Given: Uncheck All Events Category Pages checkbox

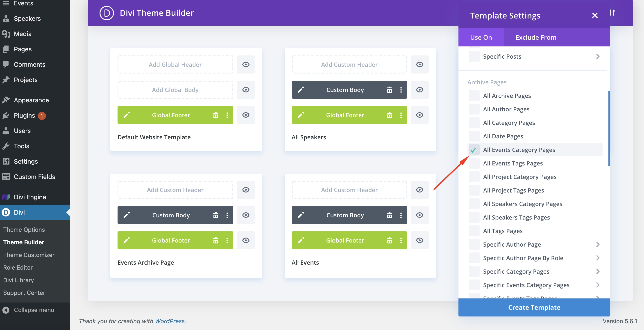Looking at the screenshot, I should (474, 150).
